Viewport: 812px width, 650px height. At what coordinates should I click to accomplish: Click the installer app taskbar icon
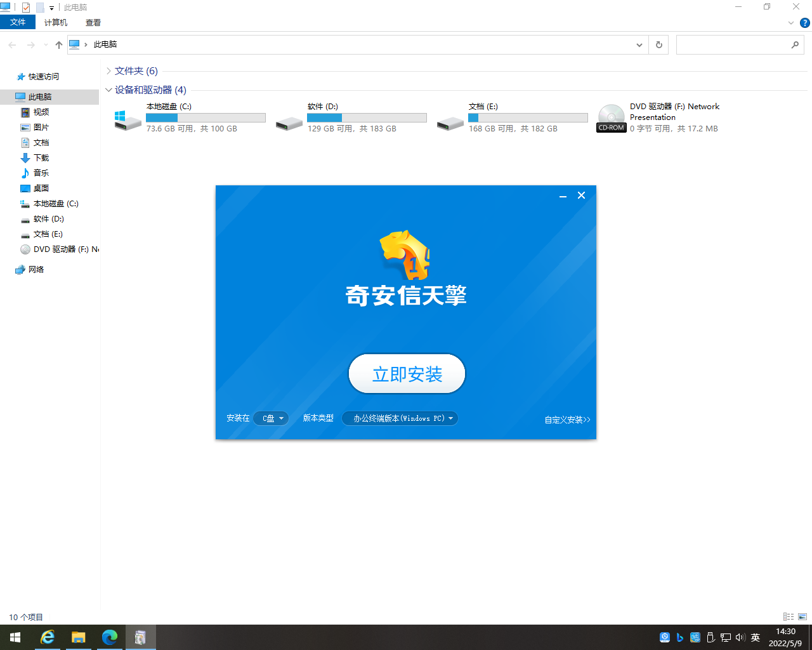tap(141, 637)
